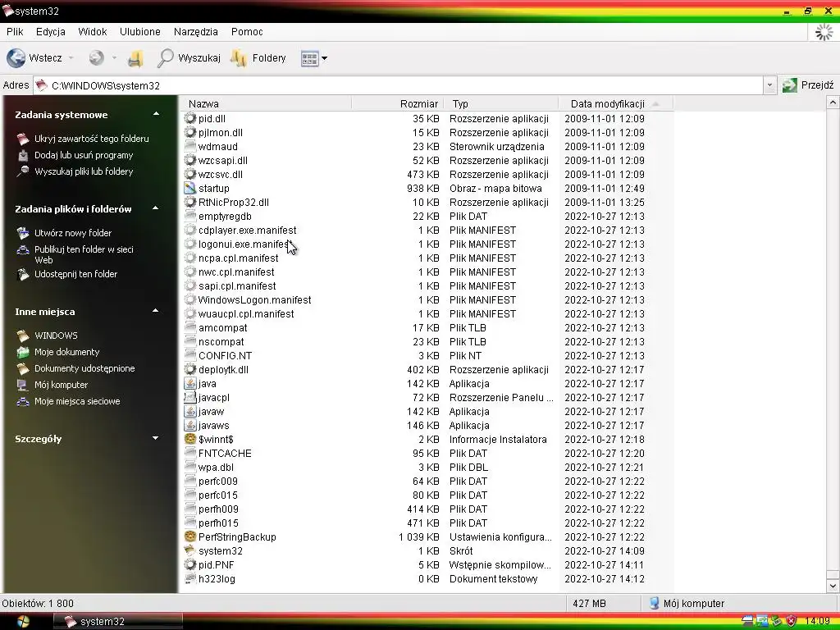Click the system32 taskbar button
Screen dimensions: 840x630
tap(118, 622)
